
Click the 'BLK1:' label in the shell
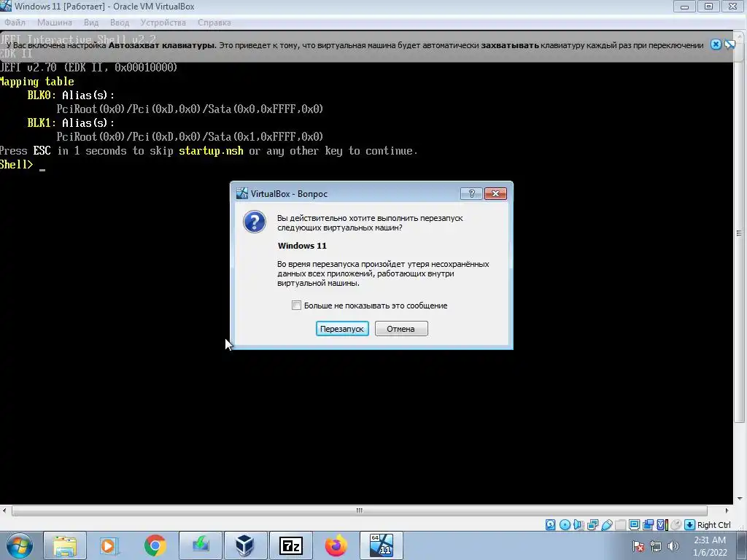(x=42, y=122)
